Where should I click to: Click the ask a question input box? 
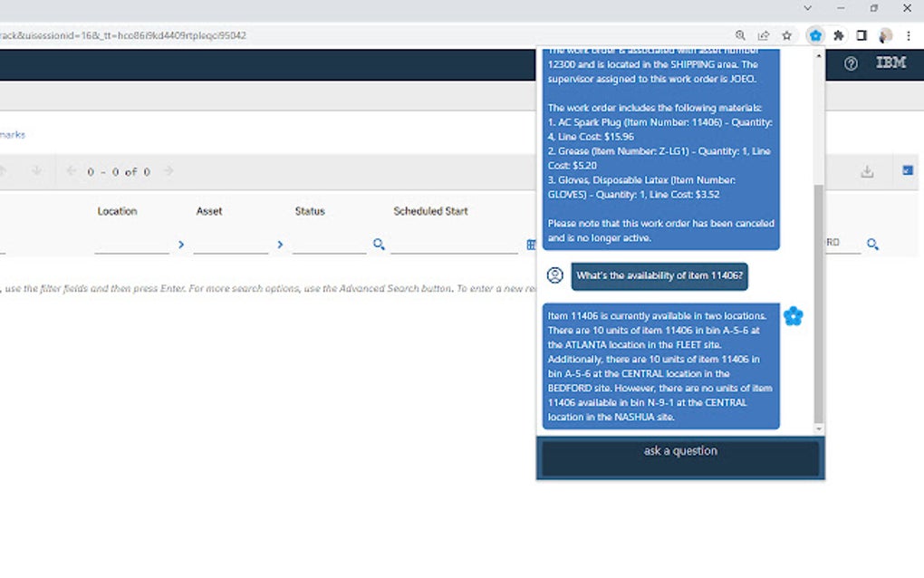pyautogui.click(x=680, y=458)
